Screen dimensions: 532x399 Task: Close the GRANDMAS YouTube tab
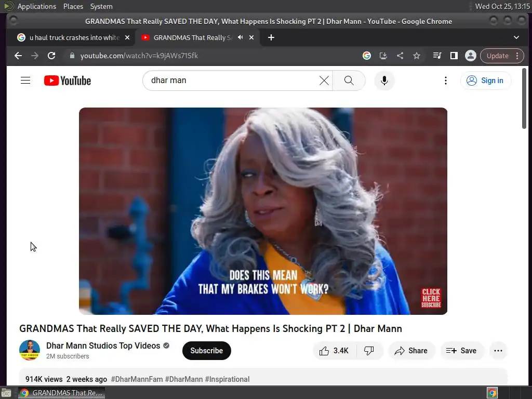tap(251, 37)
